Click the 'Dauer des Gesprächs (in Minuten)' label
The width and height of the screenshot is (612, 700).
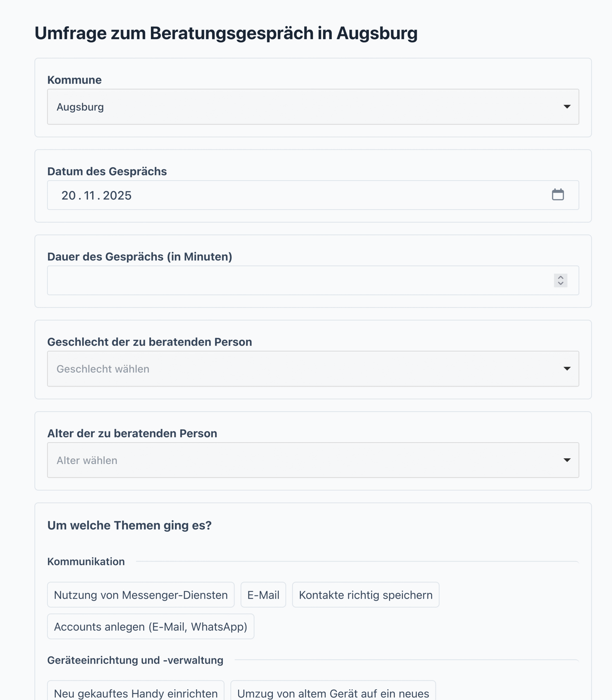(140, 256)
